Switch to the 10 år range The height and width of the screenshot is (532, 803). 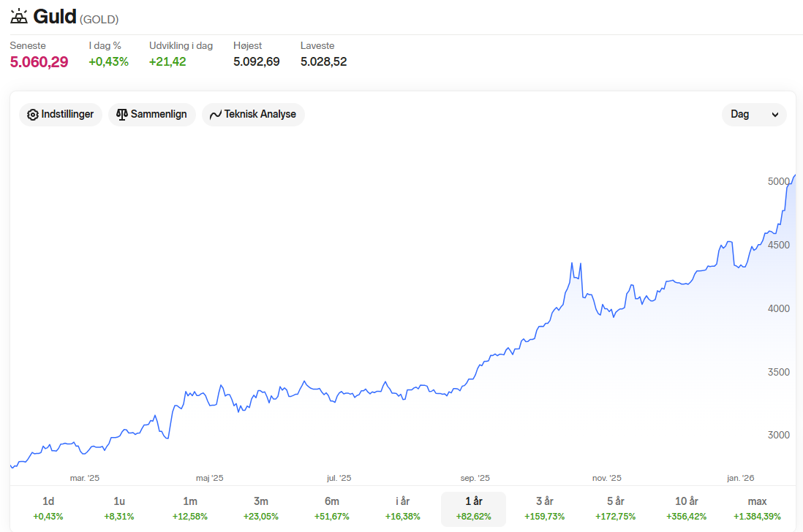[686, 509]
